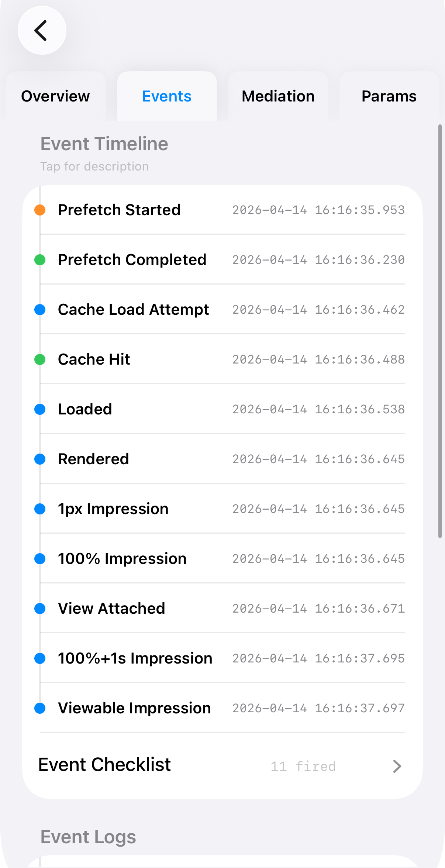Tap the back arrow button
The image size is (445, 868).
point(42,30)
